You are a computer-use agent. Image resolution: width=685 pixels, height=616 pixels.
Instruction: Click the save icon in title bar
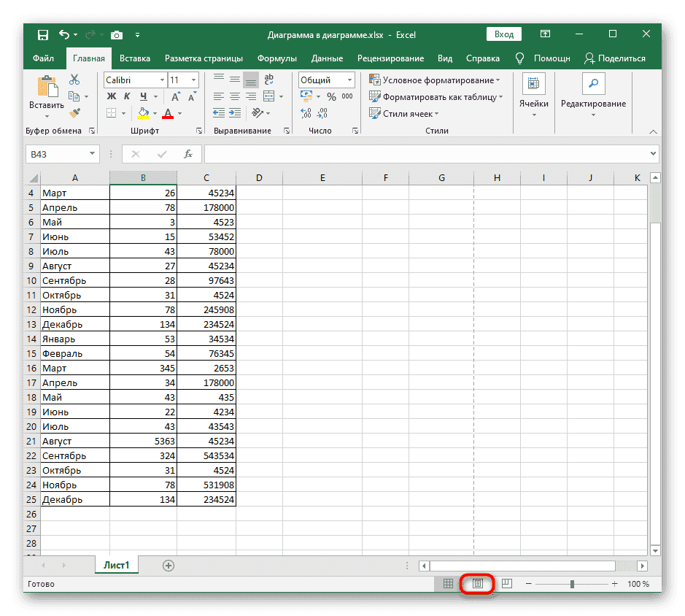coord(43,34)
